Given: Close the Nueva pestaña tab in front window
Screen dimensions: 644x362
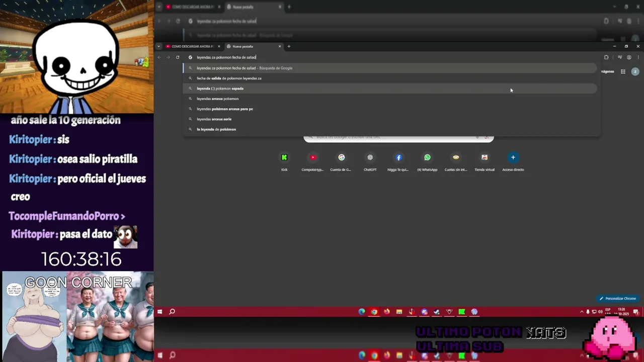Looking at the screenshot, I should tap(280, 46).
